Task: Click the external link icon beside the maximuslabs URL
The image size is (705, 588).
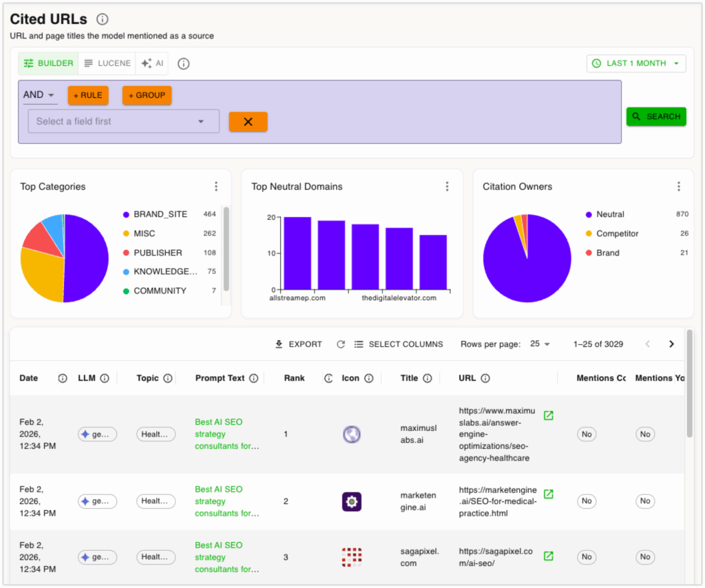Action: (x=549, y=416)
